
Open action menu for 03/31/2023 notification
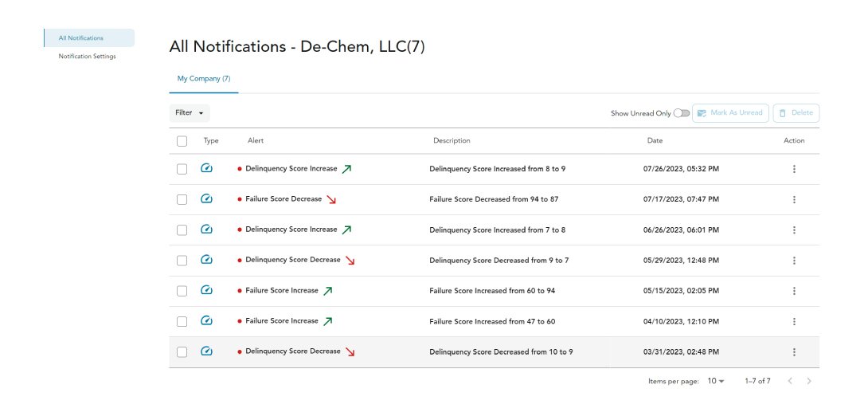[x=794, y=351]
